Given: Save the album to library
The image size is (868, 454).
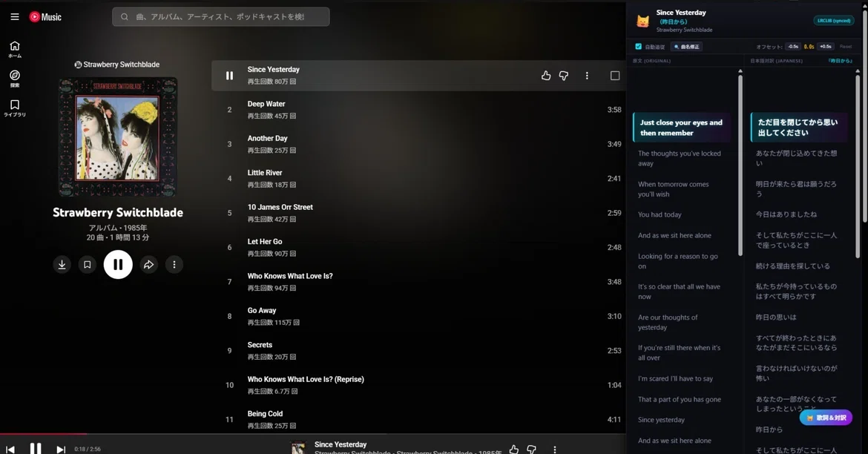Looking at the screenshot, I should tap(87, 265).
